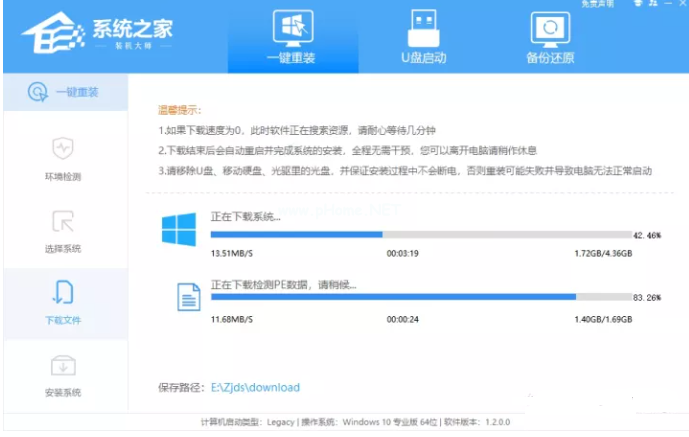Click the system download progress bar

[x=420, y=235]
